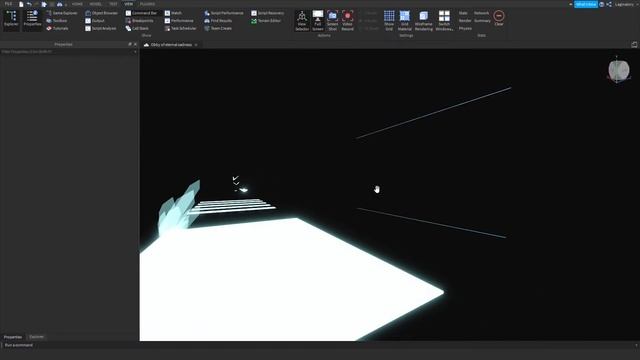Select the Properties bottom tab

pos(13,337)
